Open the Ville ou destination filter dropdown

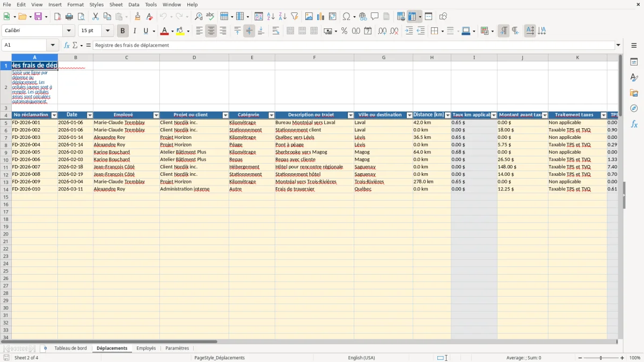[x=409, y=115]
